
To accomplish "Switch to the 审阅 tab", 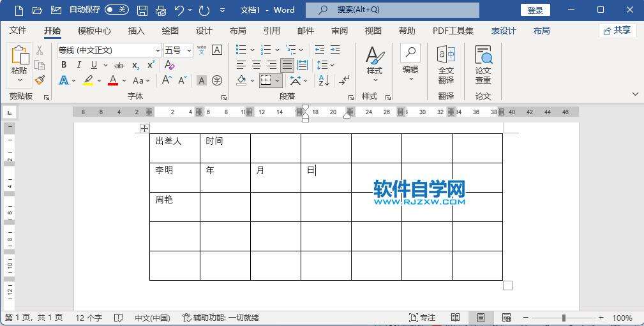I will (340, 31).
